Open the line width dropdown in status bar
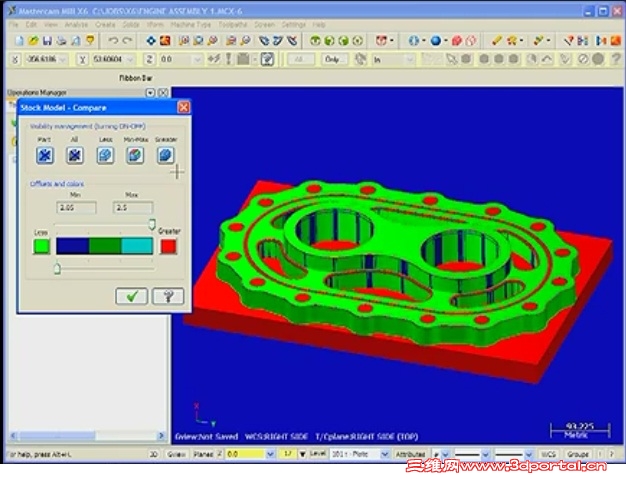This screenshot has width=626, height=479. pyautogui.click(x=529, y=454)
